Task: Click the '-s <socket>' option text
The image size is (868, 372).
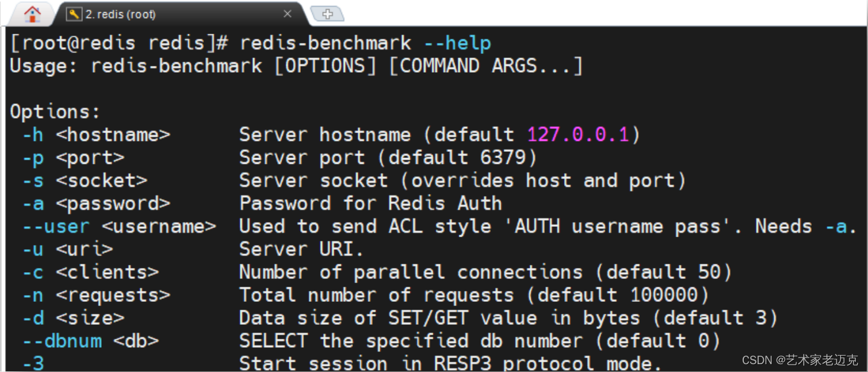Action: pos(85,180)
